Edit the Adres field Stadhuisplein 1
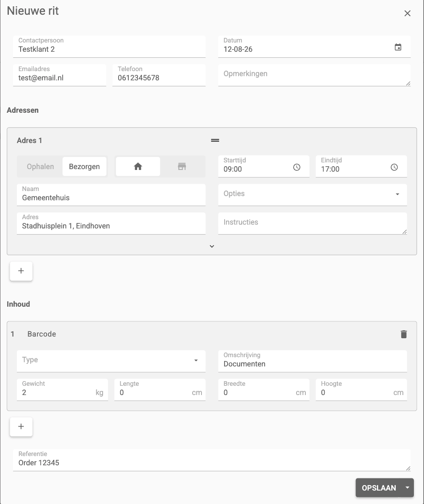Screen dimensions: 424x504 click(111, 223)
